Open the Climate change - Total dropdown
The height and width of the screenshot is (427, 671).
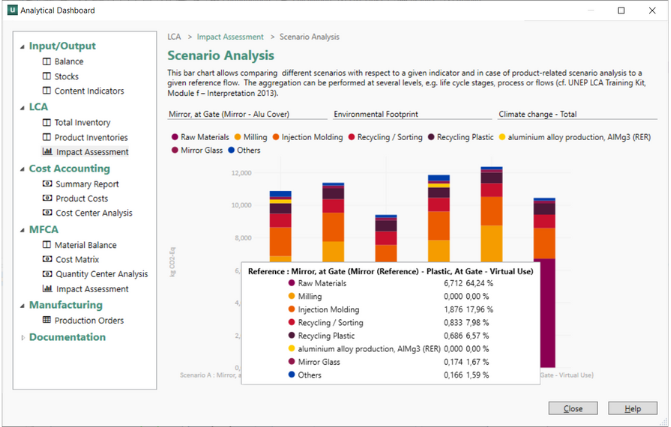577,114
